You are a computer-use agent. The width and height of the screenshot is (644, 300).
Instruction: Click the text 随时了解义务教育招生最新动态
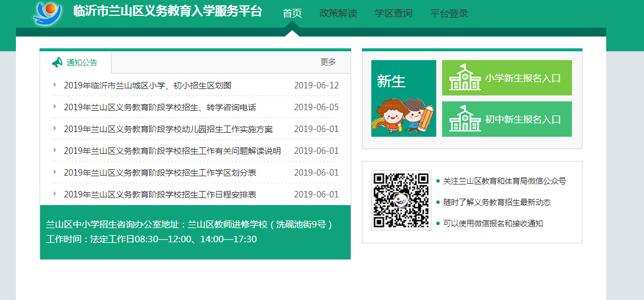[497, 202]
